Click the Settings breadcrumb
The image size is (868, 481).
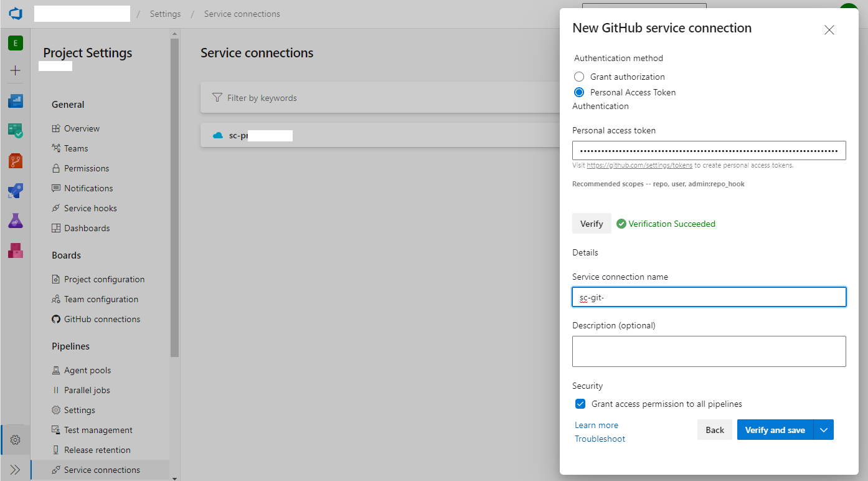165,14
